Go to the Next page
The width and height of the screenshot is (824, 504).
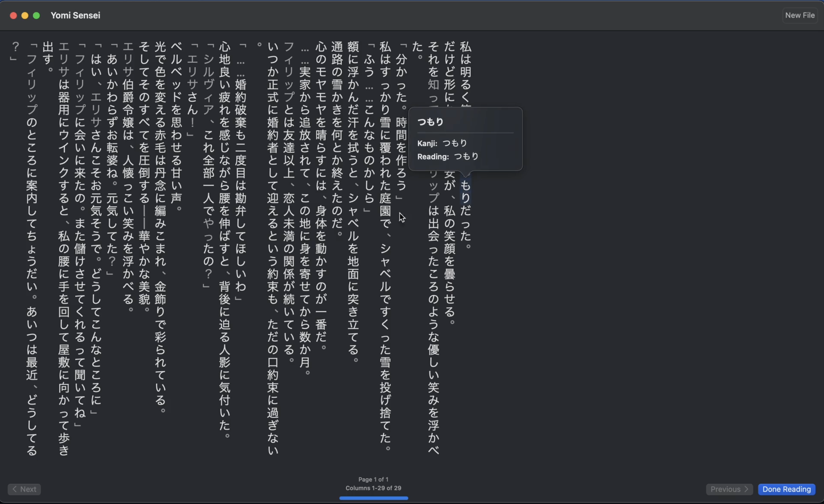24,489
